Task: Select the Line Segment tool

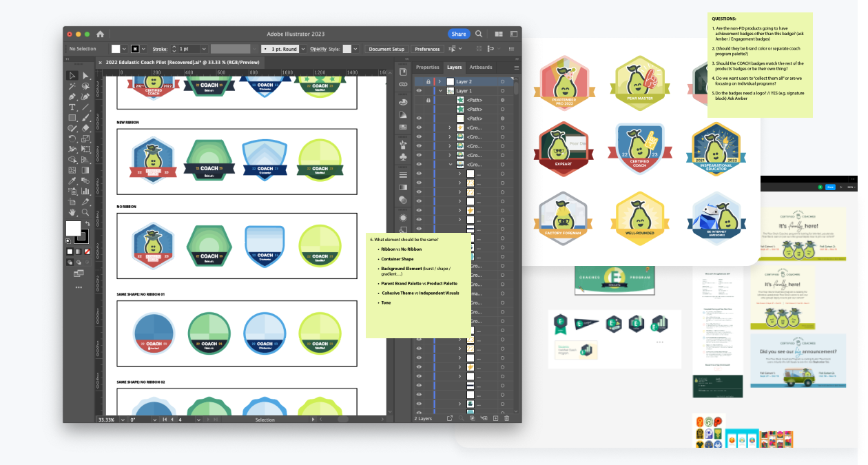Action: click(85, 107)
